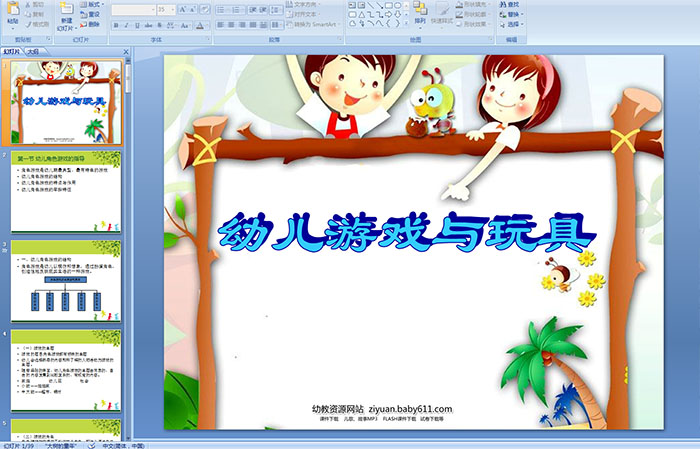
Task: Open Quick Styles (快速样式) gallery
Action: [442, 13]
